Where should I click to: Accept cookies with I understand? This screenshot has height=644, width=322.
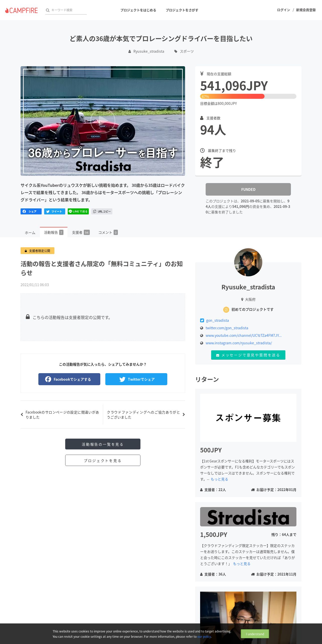click(255, 634)
